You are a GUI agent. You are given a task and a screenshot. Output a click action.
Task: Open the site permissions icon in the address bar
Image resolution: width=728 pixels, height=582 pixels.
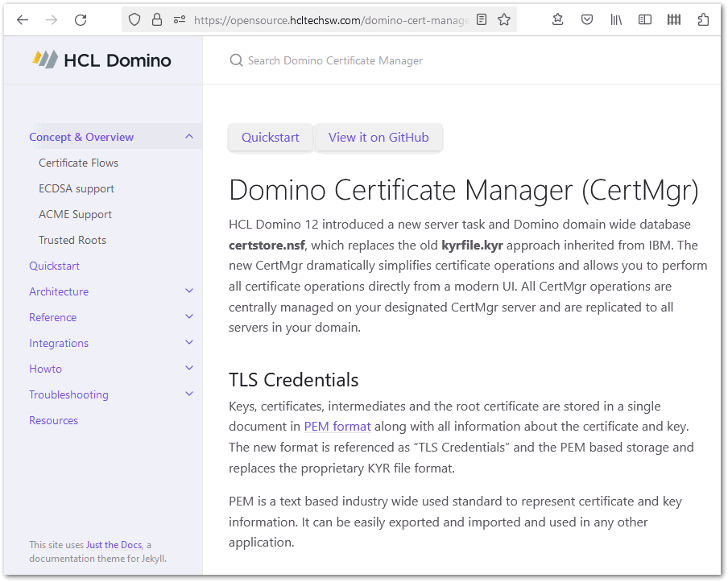tap(180, 19)
